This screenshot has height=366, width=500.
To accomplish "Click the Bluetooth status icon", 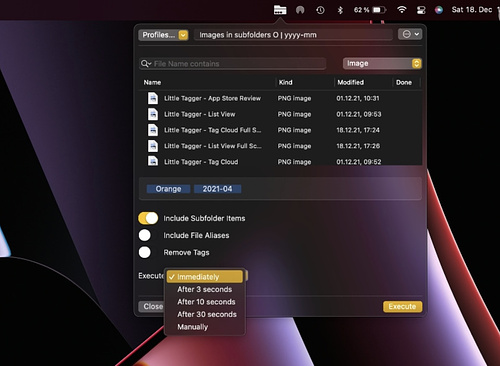I will (340, 10).
